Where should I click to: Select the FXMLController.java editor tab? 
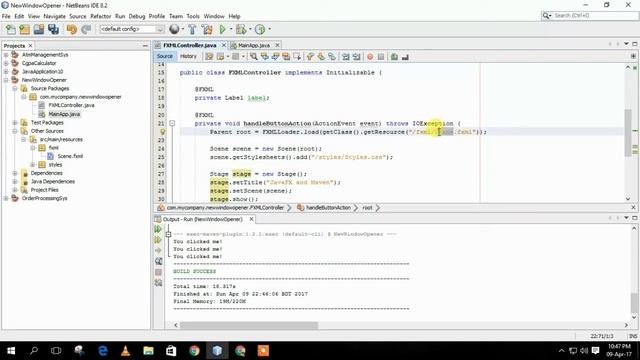pyautogui.click(x=189, y=45)
